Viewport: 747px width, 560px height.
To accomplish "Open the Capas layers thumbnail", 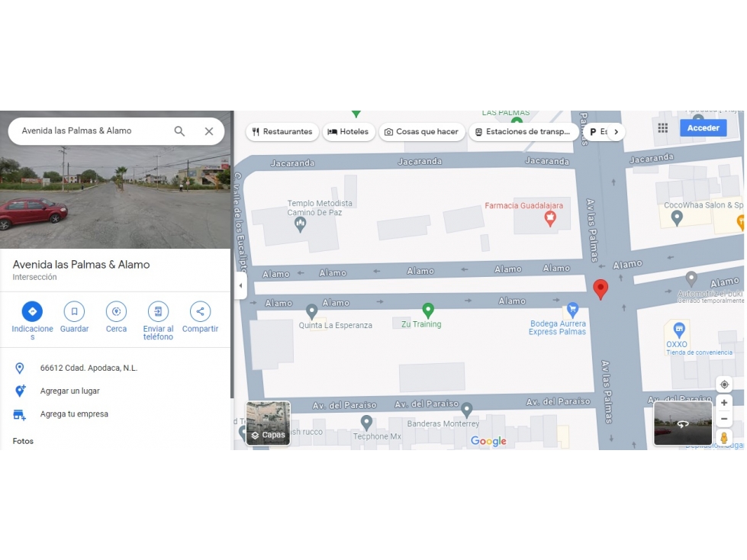I will click(269, 423).
